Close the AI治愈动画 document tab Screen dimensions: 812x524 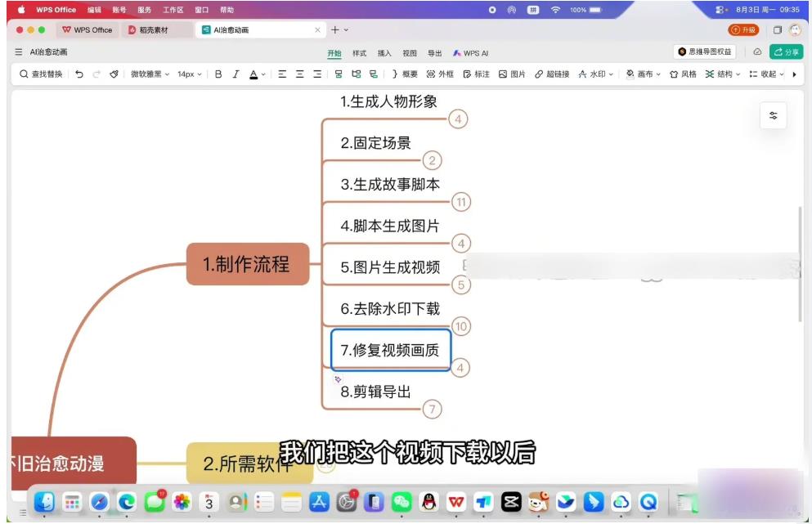tap(317, 30)
